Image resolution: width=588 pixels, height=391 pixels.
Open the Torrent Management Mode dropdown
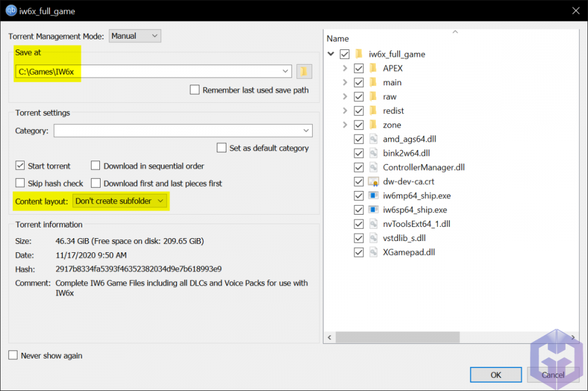pos(135,36)
